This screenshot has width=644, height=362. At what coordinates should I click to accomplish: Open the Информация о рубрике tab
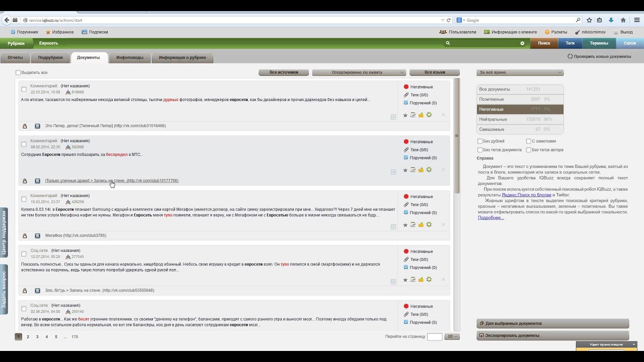[x=183, y=58]
